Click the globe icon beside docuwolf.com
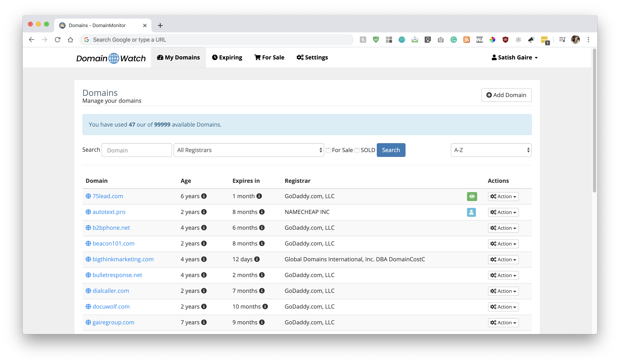The width and height of the screenshot is (620, 364). (88, 306)
